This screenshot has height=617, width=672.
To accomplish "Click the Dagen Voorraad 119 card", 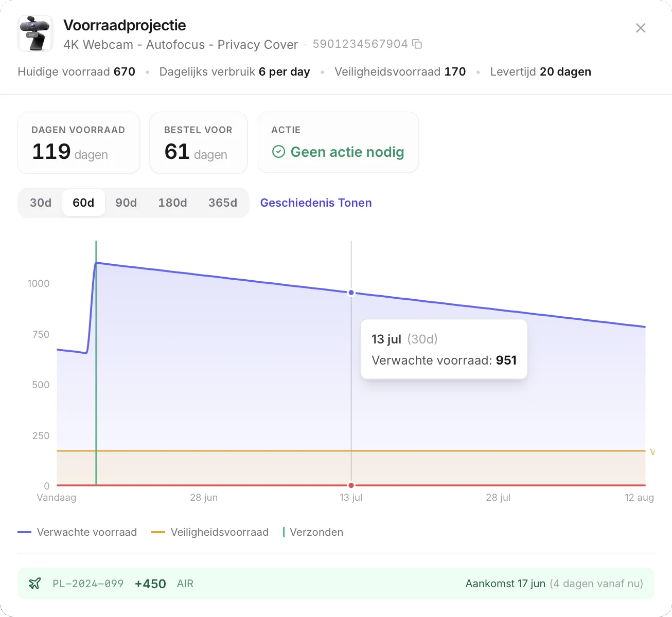I will coord(79,143).
